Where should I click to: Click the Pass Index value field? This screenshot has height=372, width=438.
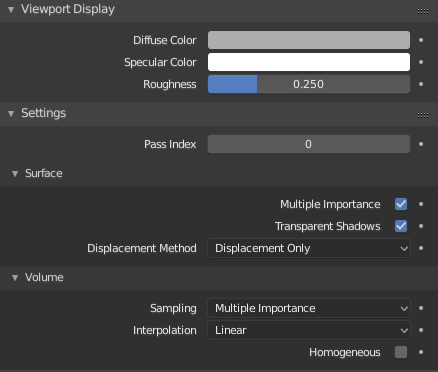pos(309,144)
